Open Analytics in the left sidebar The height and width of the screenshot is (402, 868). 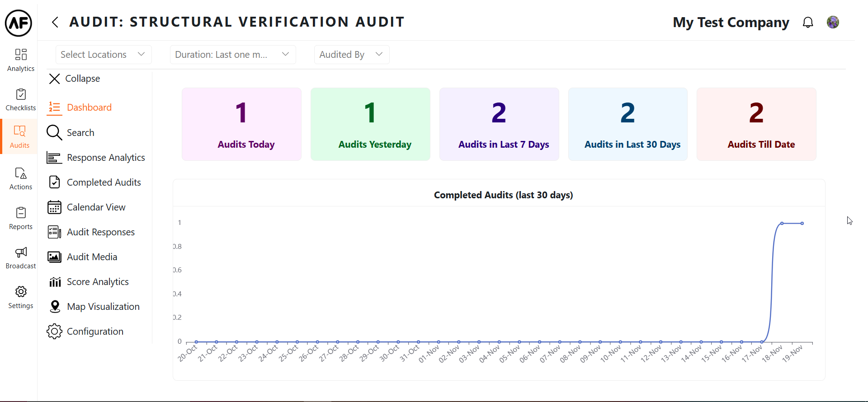[x=21, y=60]
